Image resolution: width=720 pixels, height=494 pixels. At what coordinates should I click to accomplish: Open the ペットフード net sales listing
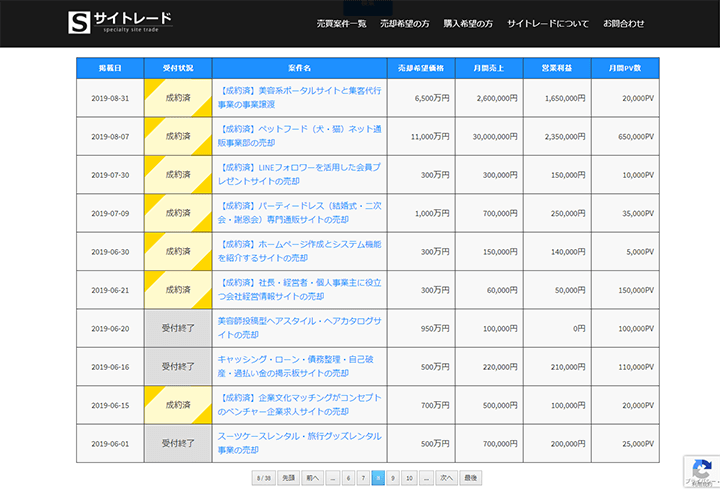pyautogui.click(x=299, y=136)
